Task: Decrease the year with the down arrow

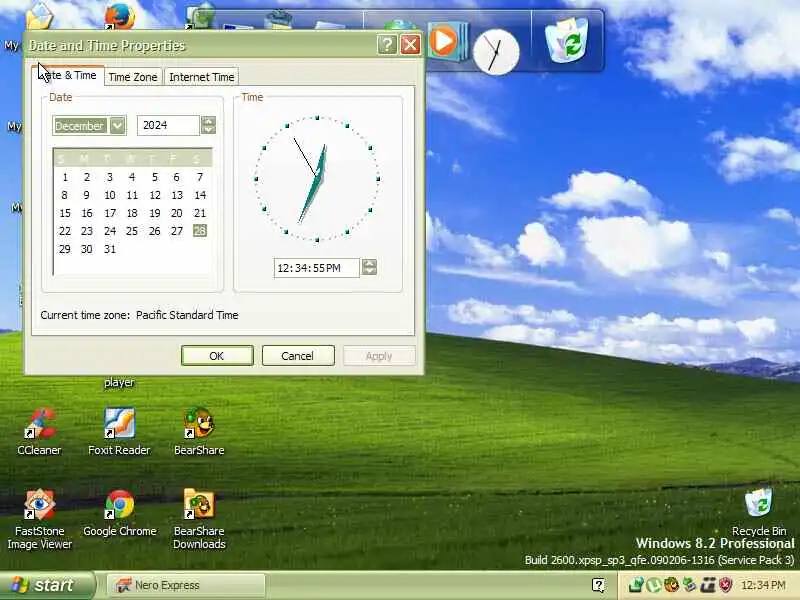Action: pyautogui.click(x=208, y=130)
